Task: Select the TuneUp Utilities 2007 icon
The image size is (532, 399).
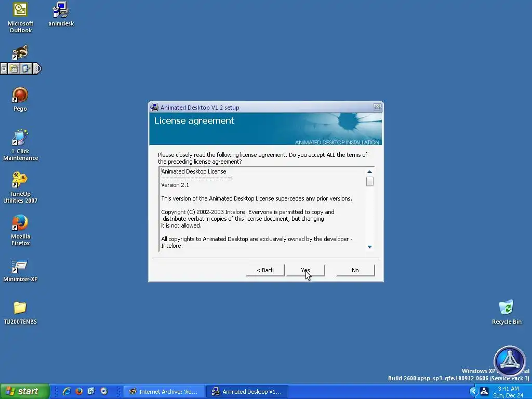Action: pos(20,188)
